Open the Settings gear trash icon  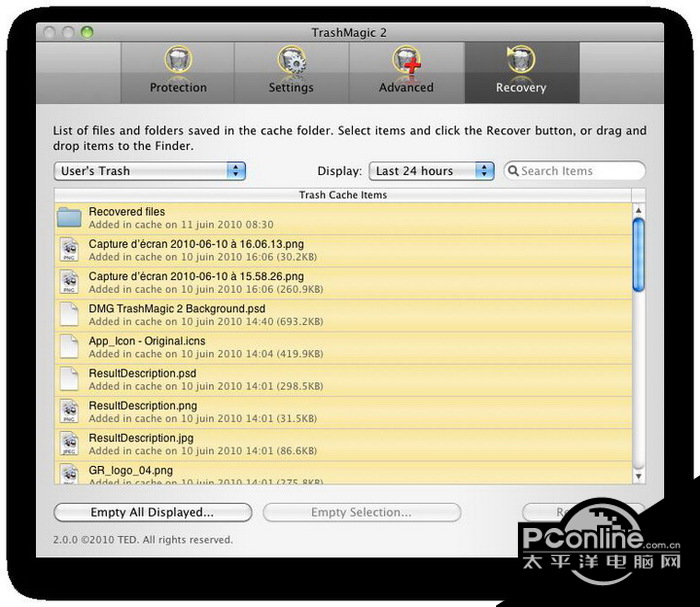click(292, 60)
